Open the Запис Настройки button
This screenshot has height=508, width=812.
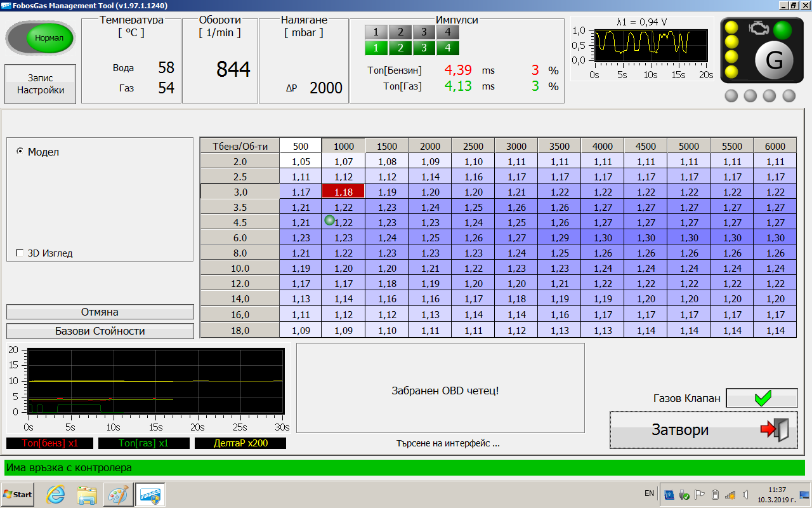(x=41, y=84)
